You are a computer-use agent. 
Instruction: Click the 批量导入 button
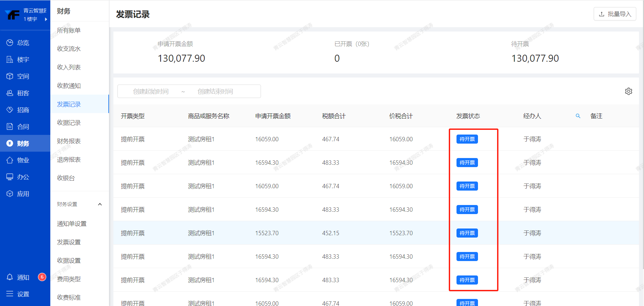click(614, 14)
